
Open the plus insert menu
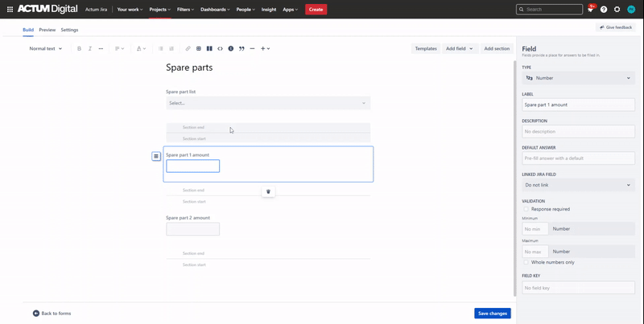pyautogui.click(x=266, y=48)
